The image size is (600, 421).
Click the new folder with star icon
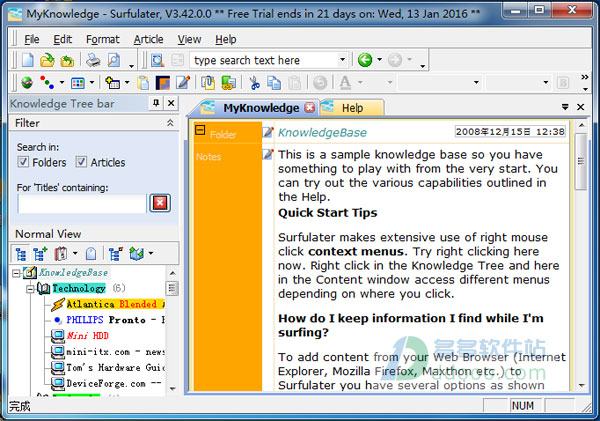pyautogui.click(x=112, y=83)
